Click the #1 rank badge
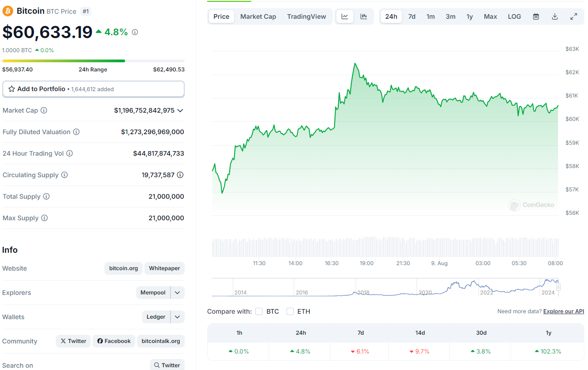This screenshot has width=588, height=370. 86,11
